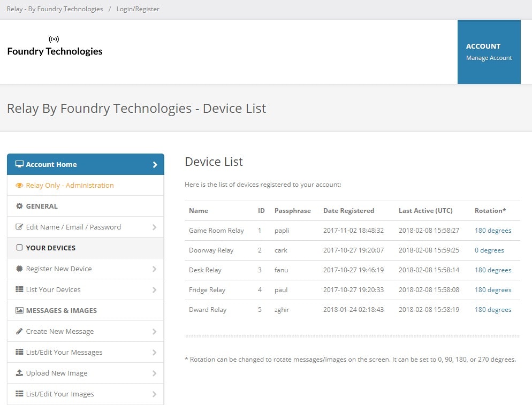Image resolution: width=532 pixels, height=405 pixels.
Task: Click the Last Active (UTC) column header
Action: pyautogui.click(x=425, y=211)
